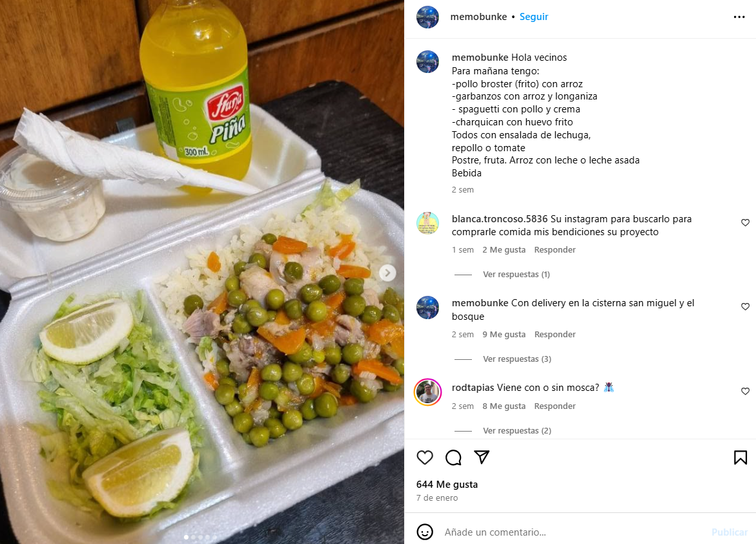756x544 pixels.
Task: Expand Ver respuestas (3)
Action: (x=517, y=359)
